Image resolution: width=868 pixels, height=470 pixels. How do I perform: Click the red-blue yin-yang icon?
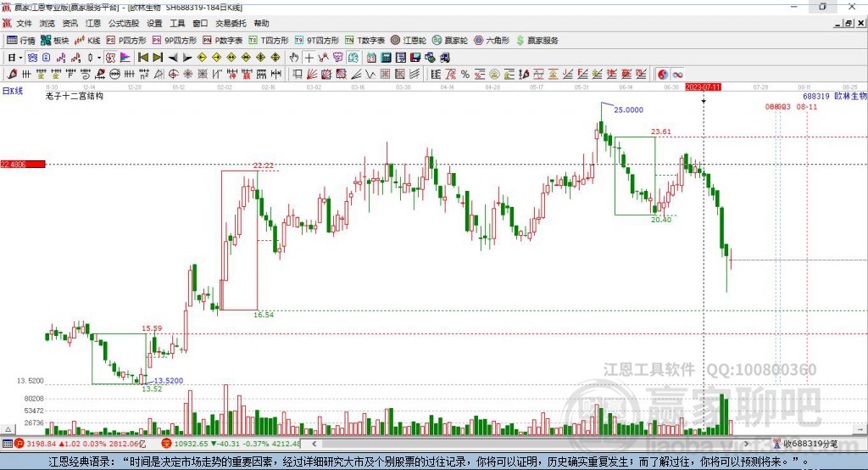click(x=663, y=75)
